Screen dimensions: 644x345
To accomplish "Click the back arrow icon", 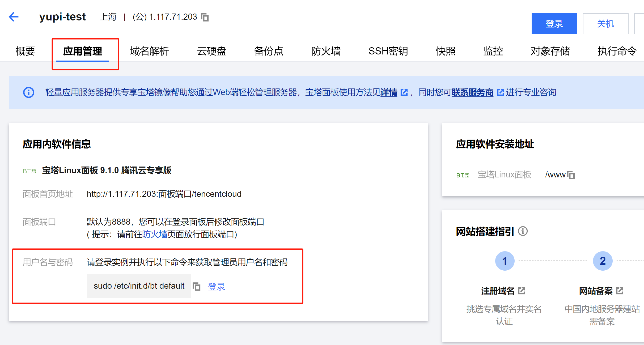I will pyautogui.click(x=14, y=17).
